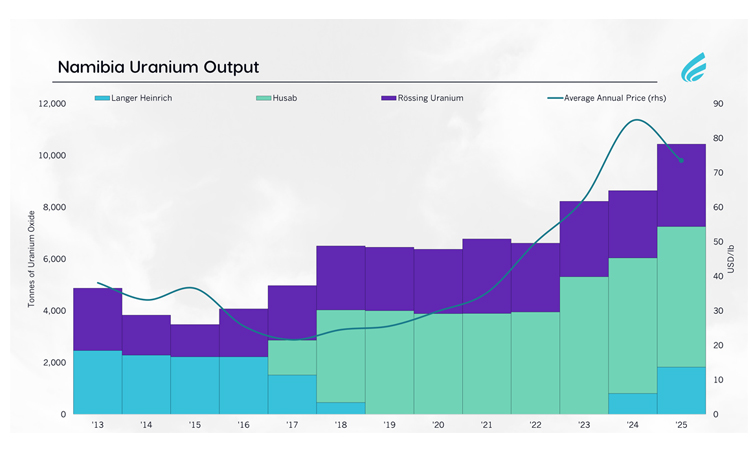
Task: Click the '22 year label
Action: pos(535,425)
